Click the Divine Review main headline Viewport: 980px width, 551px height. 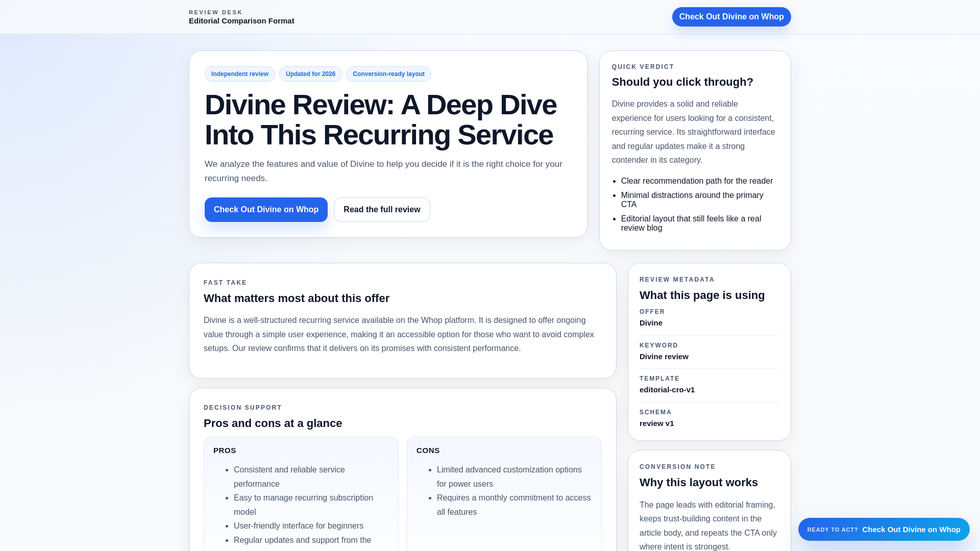[x=381, y=120]
